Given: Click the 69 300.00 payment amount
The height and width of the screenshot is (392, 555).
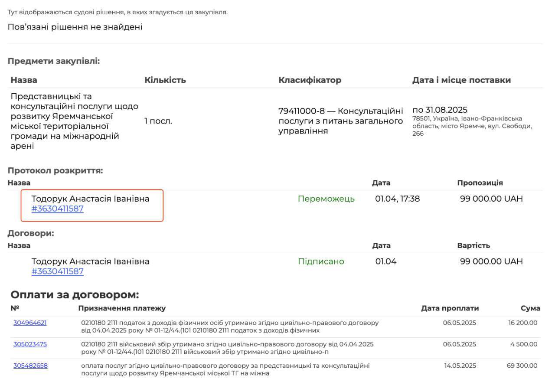Looking at the screenshot, I should (x=522, y=366).
